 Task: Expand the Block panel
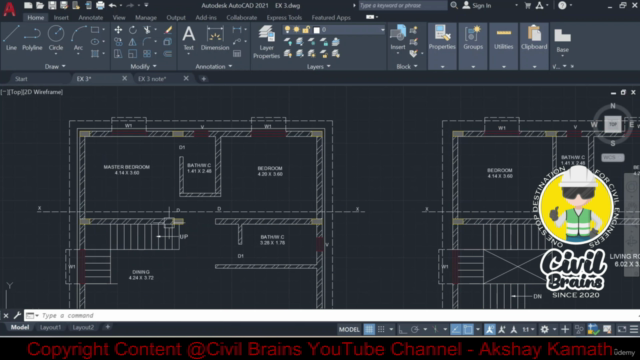pos(407,67)
